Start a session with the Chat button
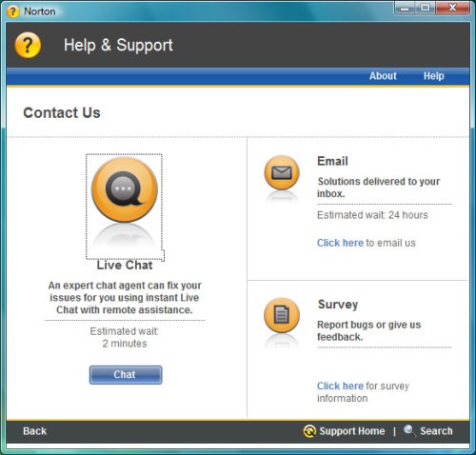Screen dimensions: 476x455 (126, 375)
